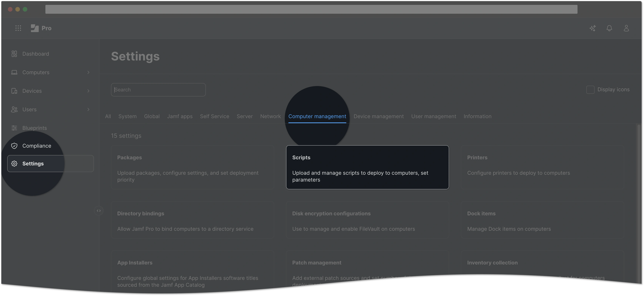This screenshot has height=296, width=644.
Task: Expand the Users sidebar chevron
Action: [88, 109]
